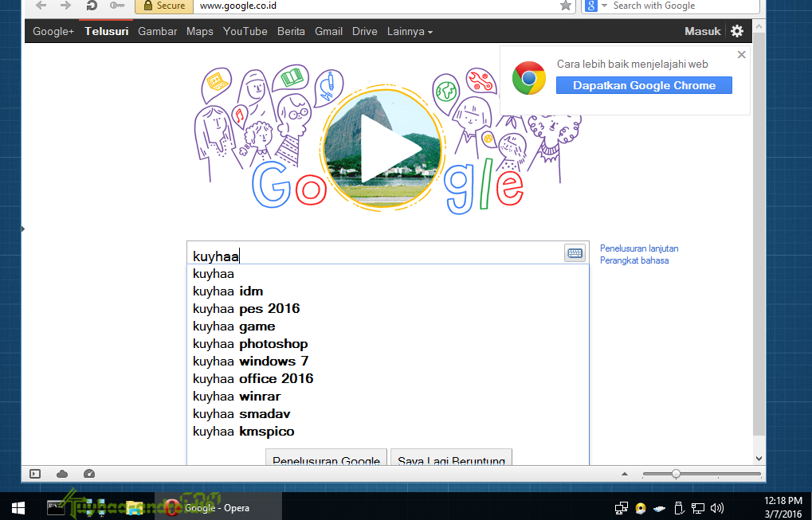Click the Opera zoom slider handle
The height and width of the screenshot is (520, 812).
click(676, 474)
